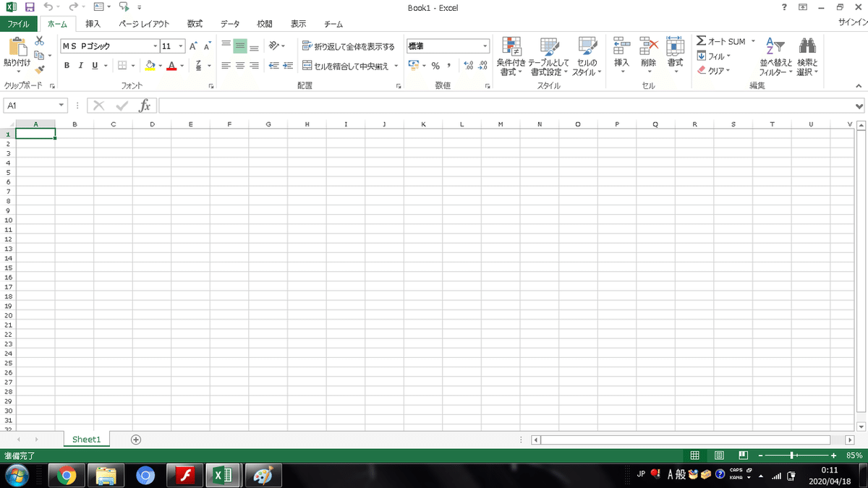The image size is (868, 488).
Task: Toggle center horizontal alignment
Action: [x=239, y=66]
